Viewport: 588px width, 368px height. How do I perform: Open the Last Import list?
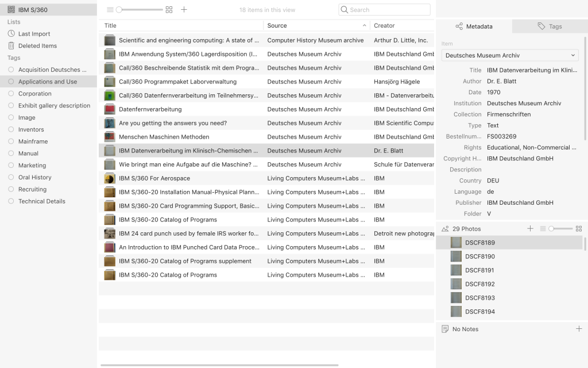[48, 34]
